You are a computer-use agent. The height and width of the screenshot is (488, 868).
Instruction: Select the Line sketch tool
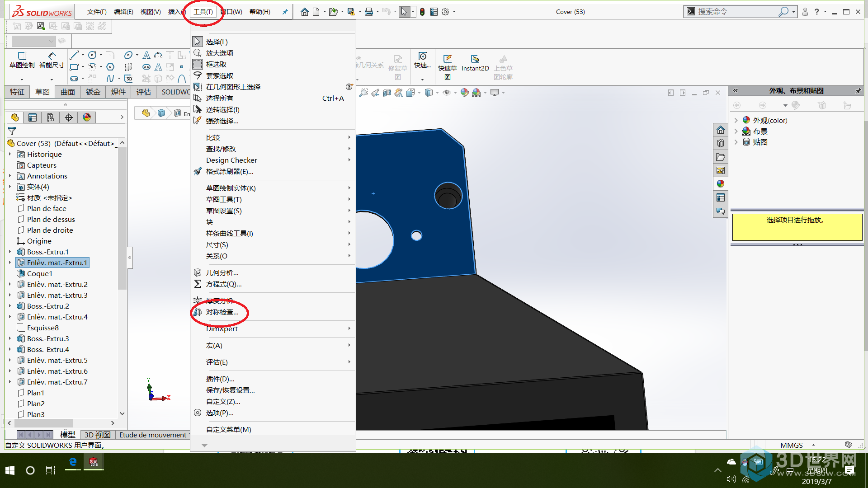pos(74,55)
